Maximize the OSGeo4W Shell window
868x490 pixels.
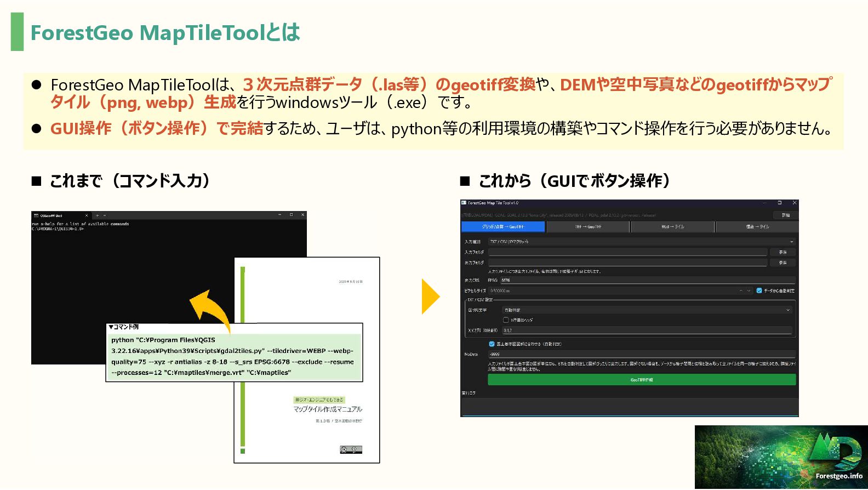[x=291, y=215]
